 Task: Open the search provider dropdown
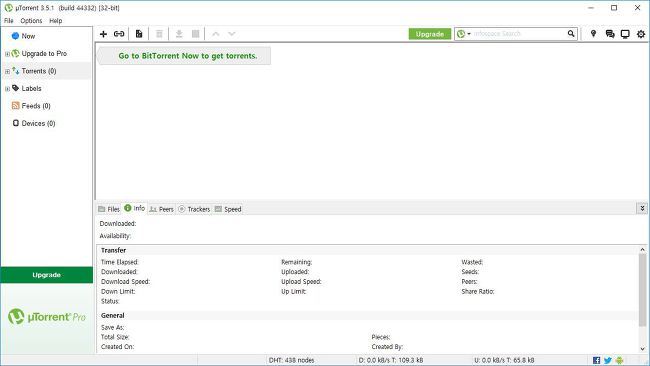[464, 34]
